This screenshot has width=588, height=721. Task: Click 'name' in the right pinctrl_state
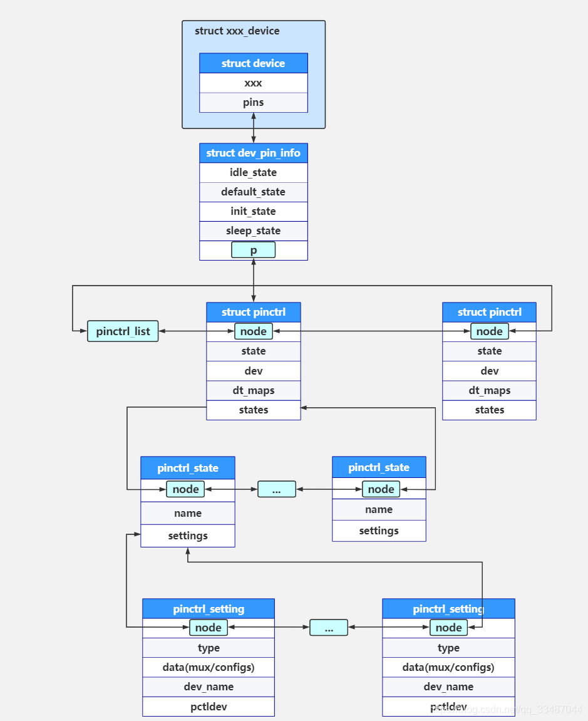tap(379, 509)
